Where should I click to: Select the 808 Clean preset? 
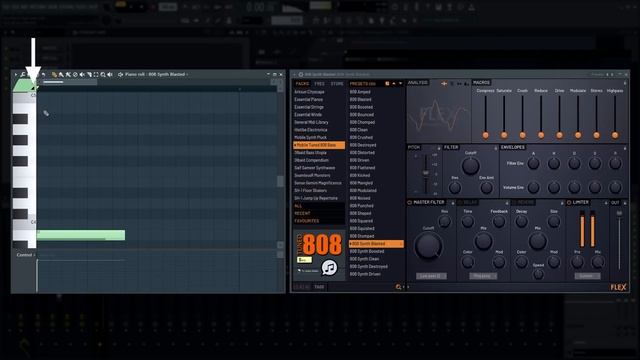(x=359, y=130)
